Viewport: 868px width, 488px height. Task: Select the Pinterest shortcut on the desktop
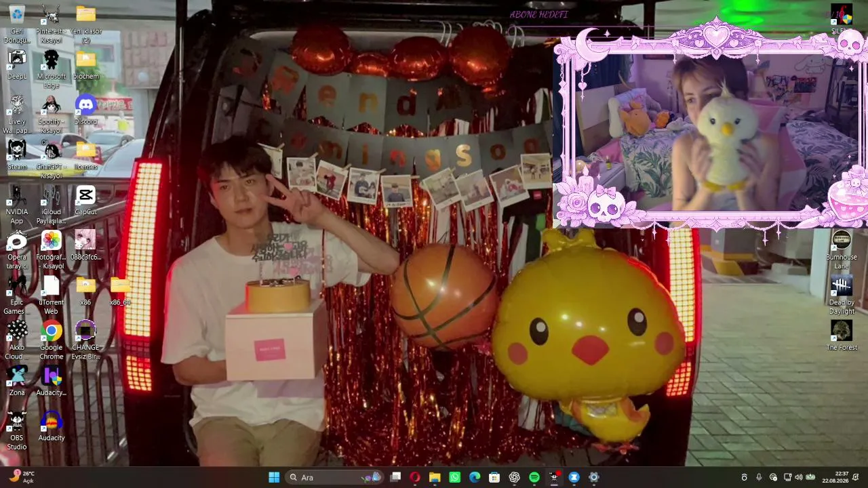click(51, 24)
